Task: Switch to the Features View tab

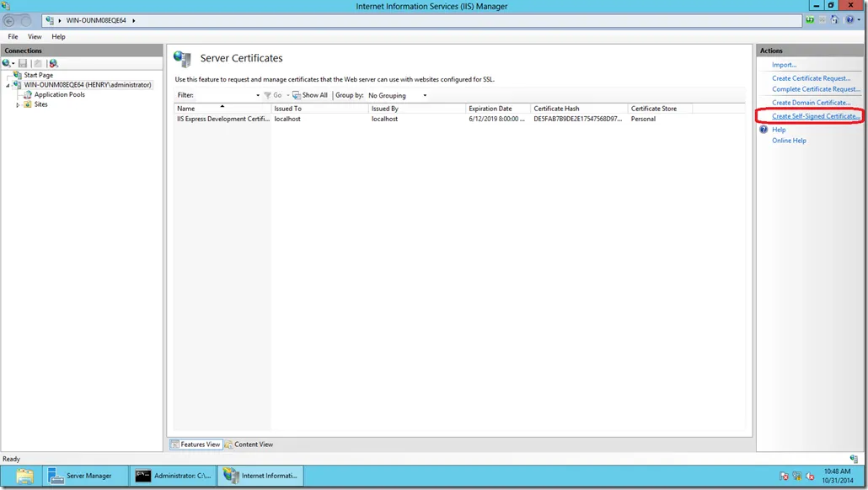Action: (196, 444)
